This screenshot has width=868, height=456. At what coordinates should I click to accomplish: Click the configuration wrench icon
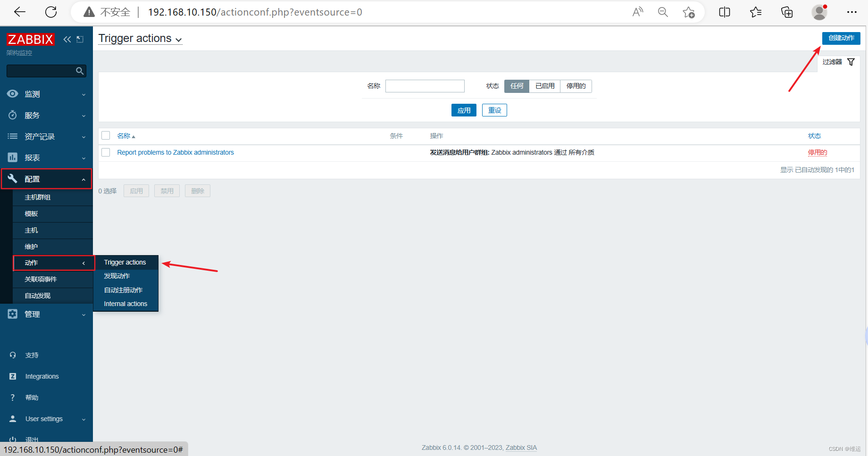coord(13,179)
